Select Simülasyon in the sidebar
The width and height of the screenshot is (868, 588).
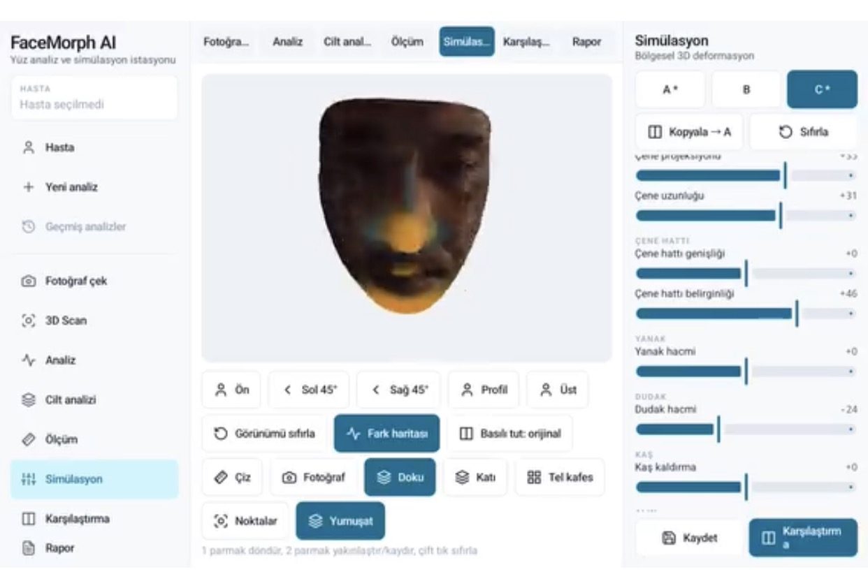(x=94, y=479)
